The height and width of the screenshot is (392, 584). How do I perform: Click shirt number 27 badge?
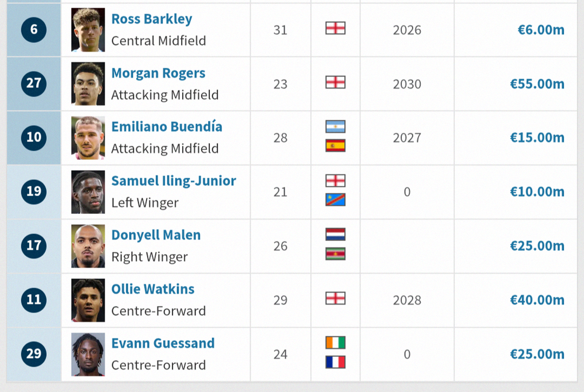click(34, 83)
